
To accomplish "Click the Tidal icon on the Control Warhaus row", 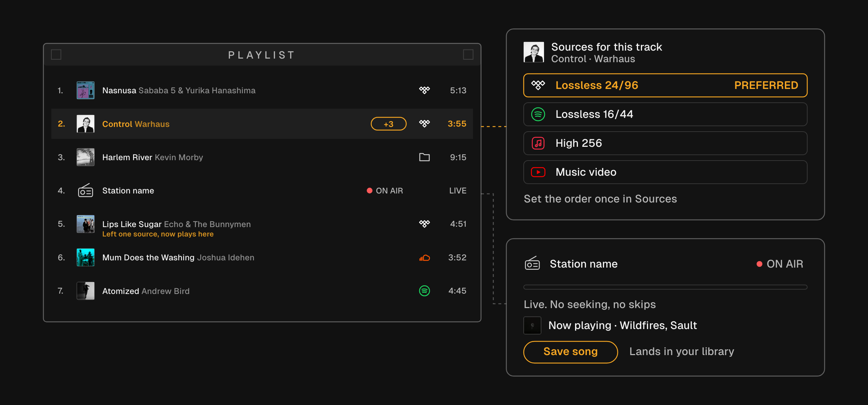I will (424, 124).
